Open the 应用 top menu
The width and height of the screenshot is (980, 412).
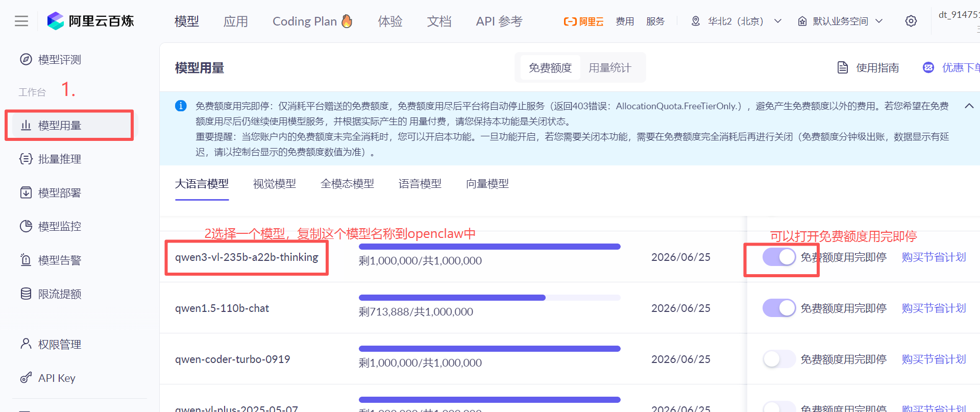[236, 21]
